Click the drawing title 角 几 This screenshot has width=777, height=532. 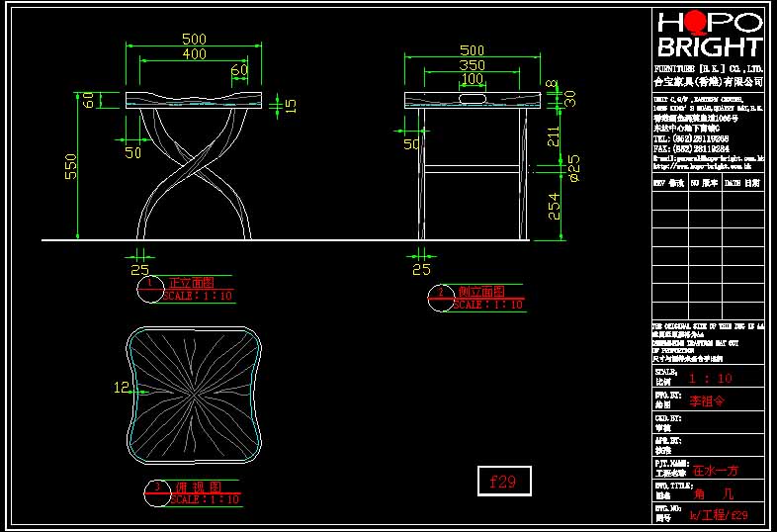714,493
